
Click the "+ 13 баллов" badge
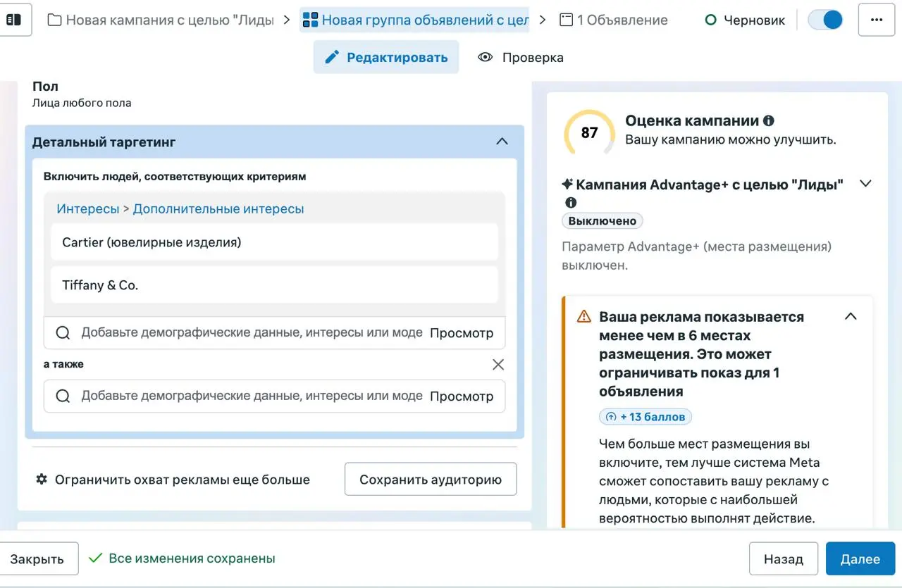(645, 417)
